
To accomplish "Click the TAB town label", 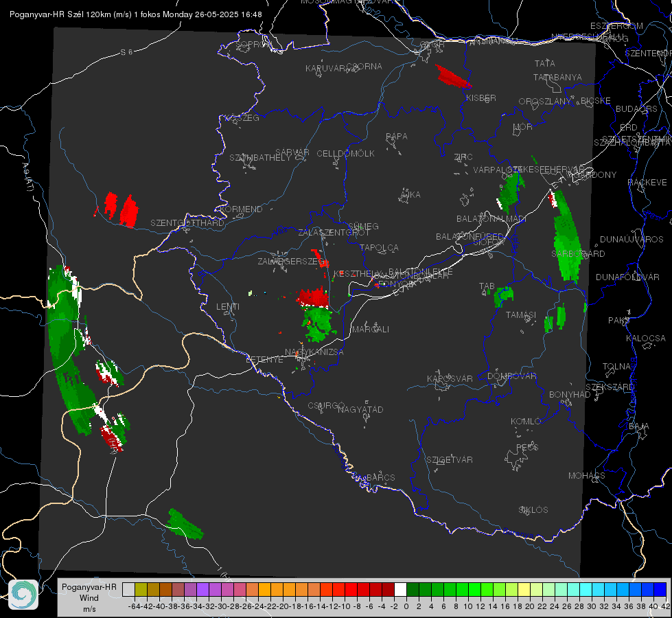I will tap(487, 286).
